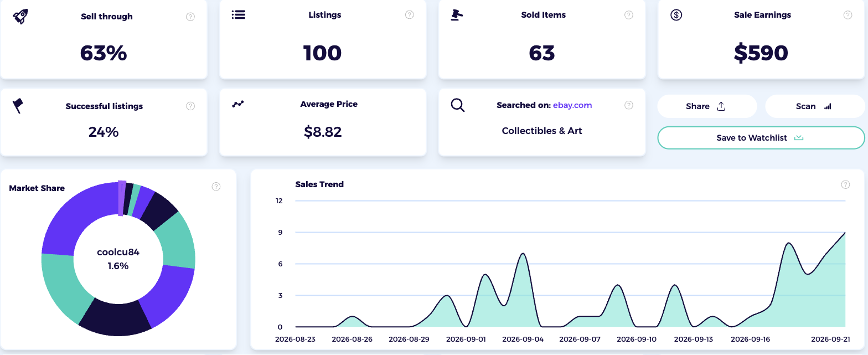
Task: Click the Collectibles & Art category text
Action: point(542,131)
